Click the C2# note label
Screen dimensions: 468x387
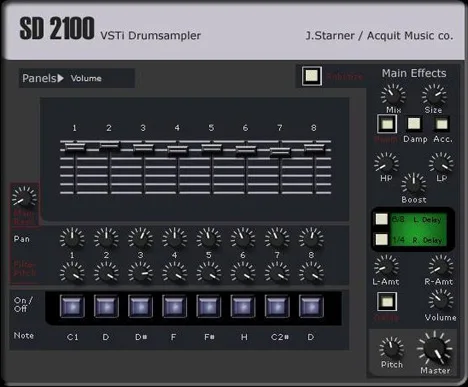(x=280, y=337)
